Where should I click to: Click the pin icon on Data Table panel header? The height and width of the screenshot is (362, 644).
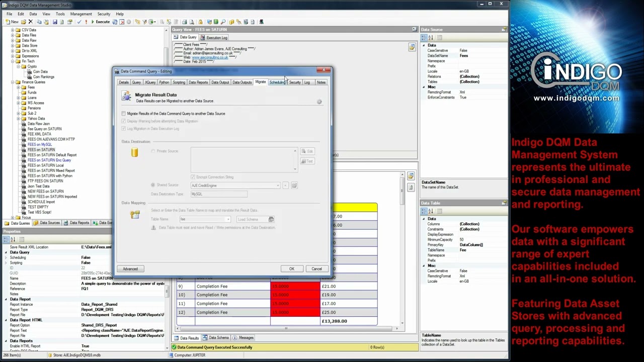tap(504, 203)
